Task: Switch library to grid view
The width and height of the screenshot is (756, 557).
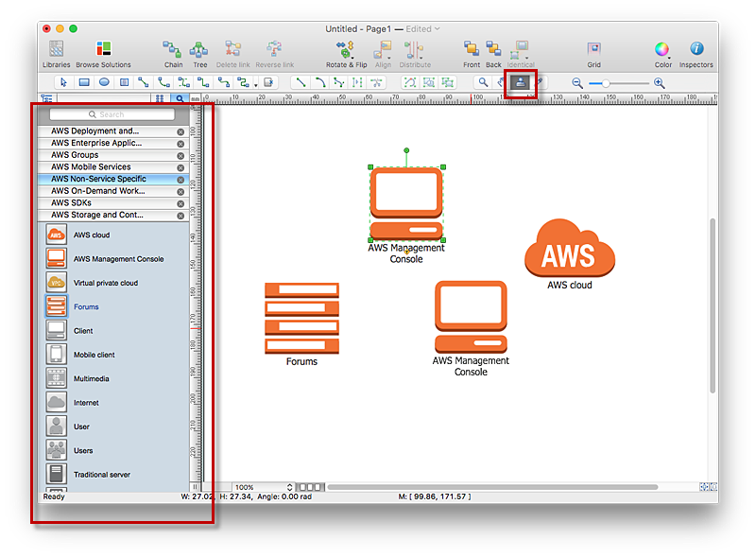Action: tap(160, 98)
